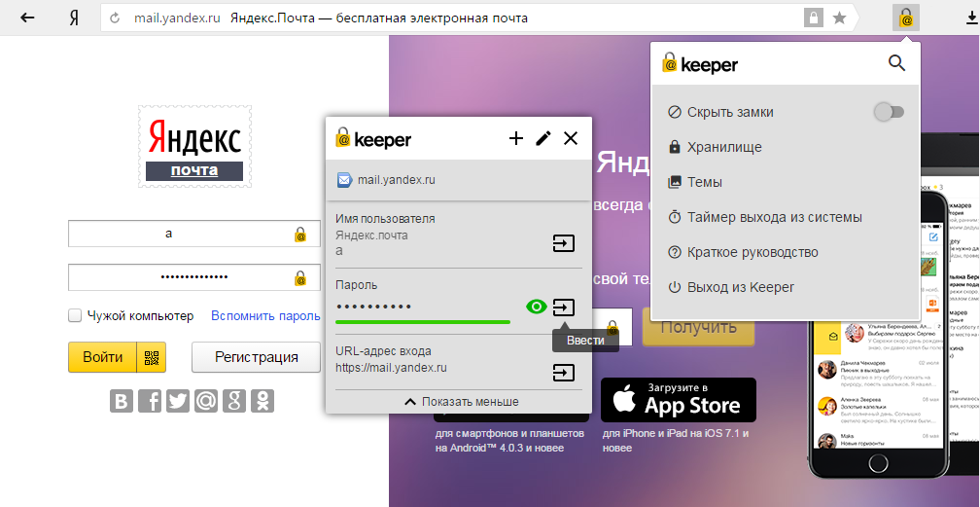Click the address bar lock icon
This screenshot has height=507, width=980.
[x=813, y=18]
